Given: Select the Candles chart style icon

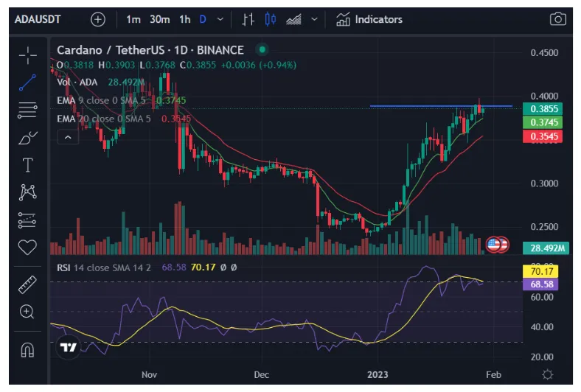Looking at the screenshot, I should [x=271, y=19].
